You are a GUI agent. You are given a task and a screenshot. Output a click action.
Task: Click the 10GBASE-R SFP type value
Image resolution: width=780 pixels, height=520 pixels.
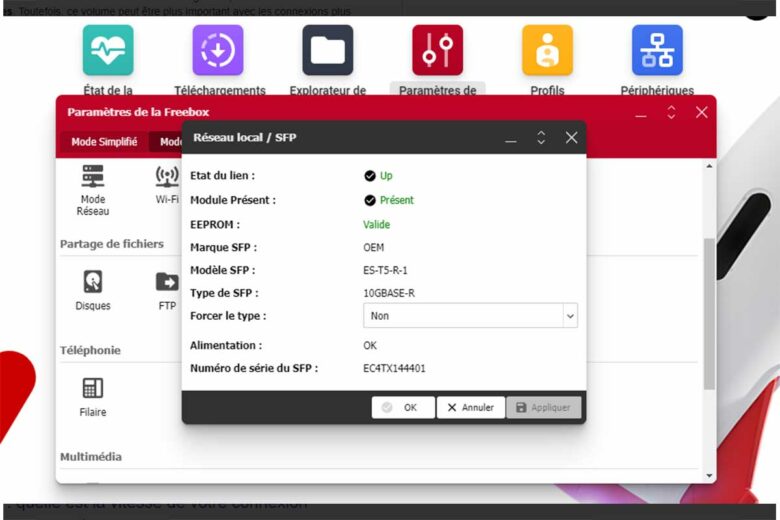[389, 293]
